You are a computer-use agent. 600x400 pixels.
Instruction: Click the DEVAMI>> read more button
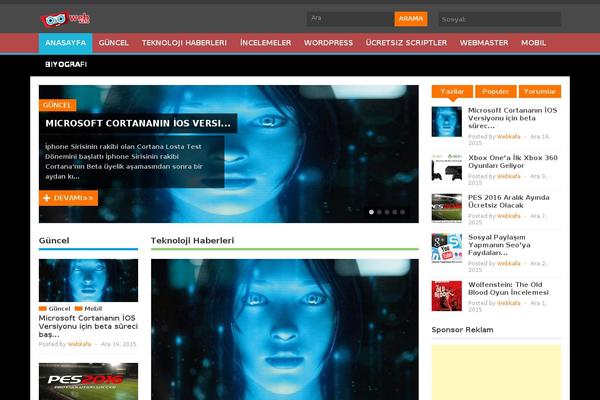click(x=68, y=198)
